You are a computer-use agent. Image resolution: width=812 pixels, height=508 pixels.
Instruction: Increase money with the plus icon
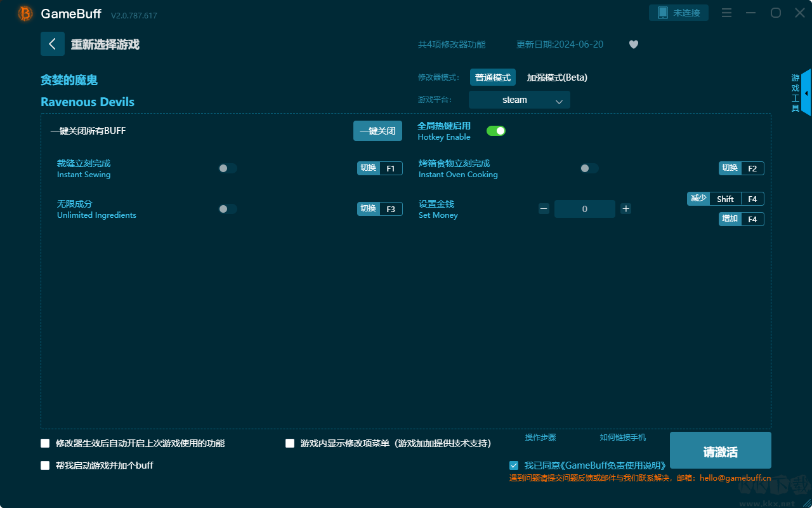(625, 208)
